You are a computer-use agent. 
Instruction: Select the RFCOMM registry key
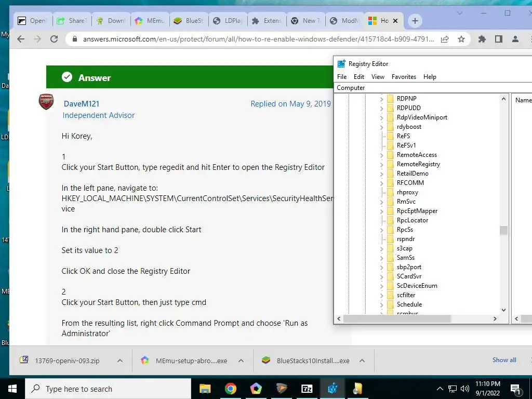pos(410,182)
